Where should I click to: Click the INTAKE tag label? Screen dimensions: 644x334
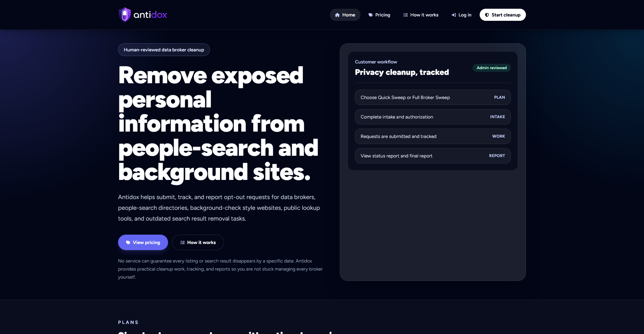497,117
